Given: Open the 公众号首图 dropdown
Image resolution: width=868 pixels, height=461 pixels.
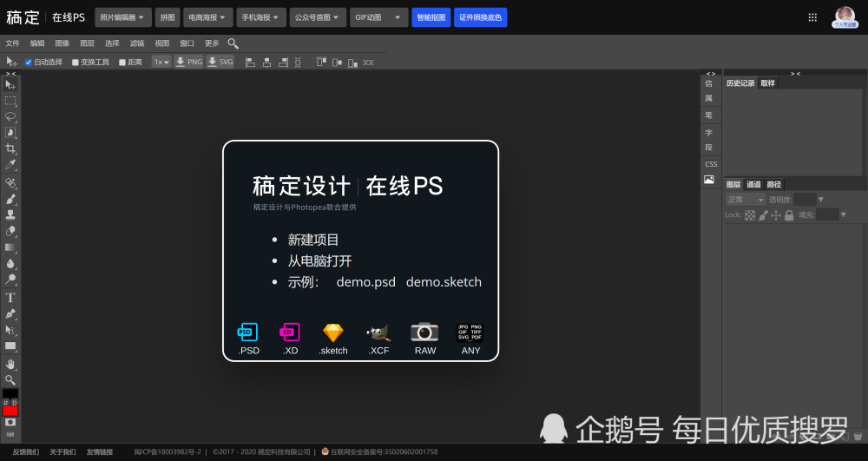Looking at the screenshot, I should [x=318, y=17].
